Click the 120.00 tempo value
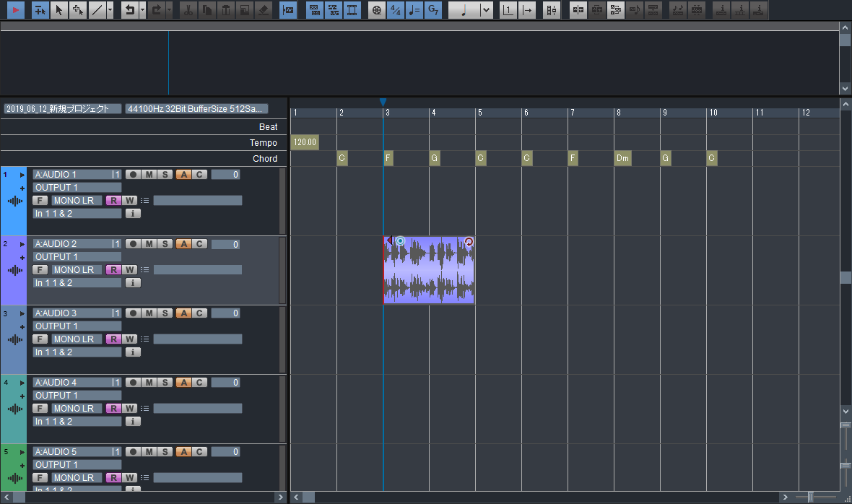The image size is (852, 504). pyautogui.click(x=305, y=143)
